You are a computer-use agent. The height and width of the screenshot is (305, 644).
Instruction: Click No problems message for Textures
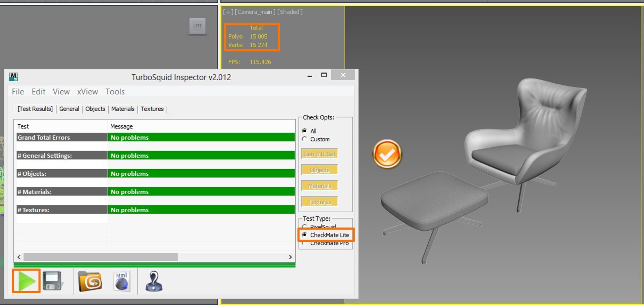[x=201, y=210]
